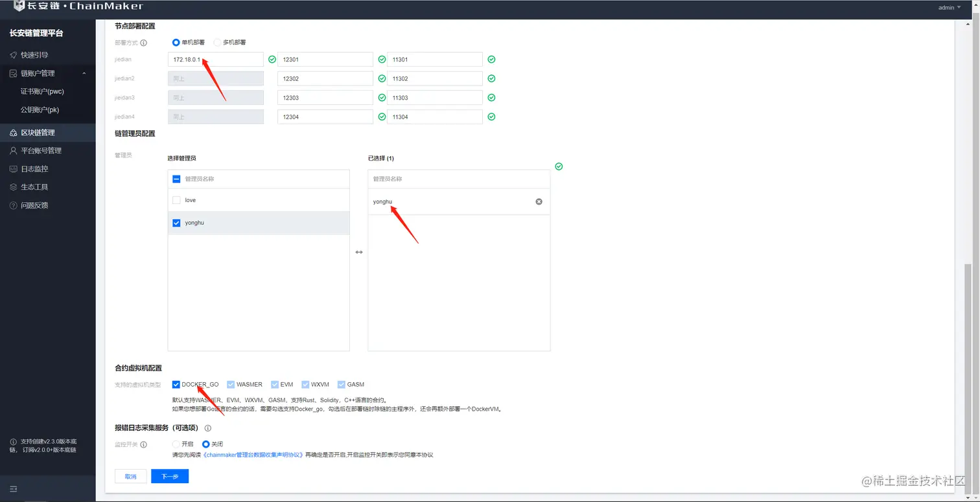Click the jiedian IP field showing 172.18.0.1

point(216,60)
